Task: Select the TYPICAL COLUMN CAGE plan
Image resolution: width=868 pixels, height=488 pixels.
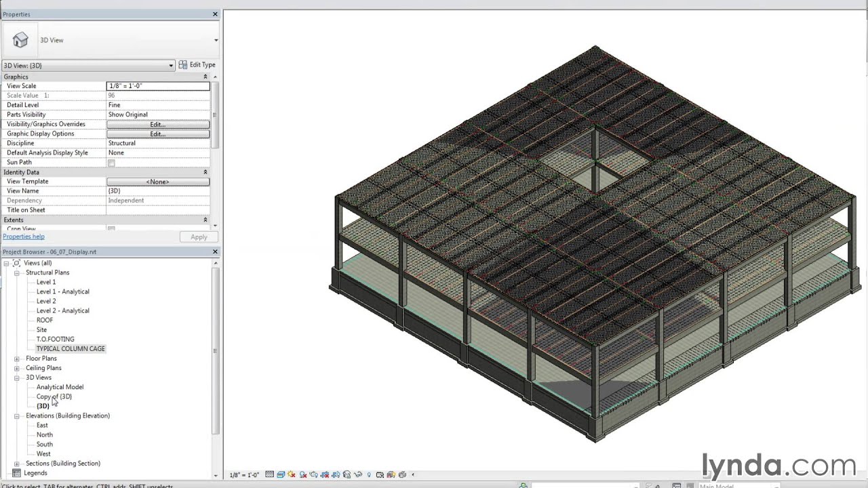Action: tap(71, 348)
